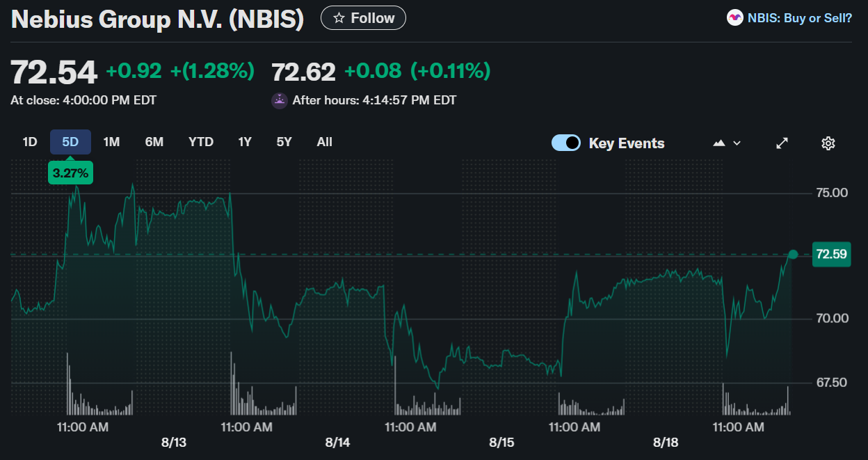Show the YTD chart range

pyautogui.click(x=201, y=142)
